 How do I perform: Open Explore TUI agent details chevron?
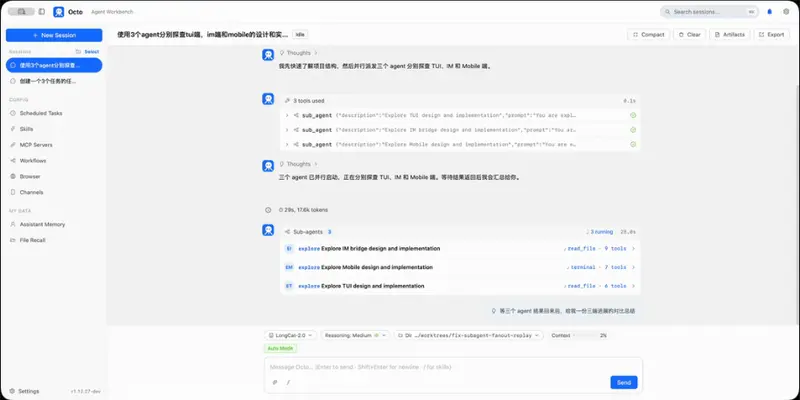point(633,286)
